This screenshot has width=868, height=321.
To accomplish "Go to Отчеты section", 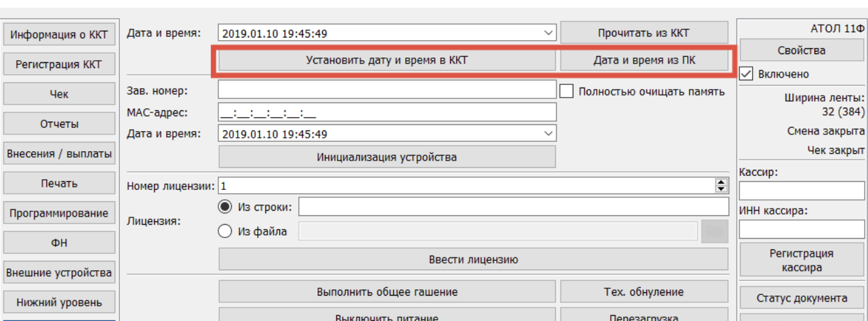I will pos(59,124).
